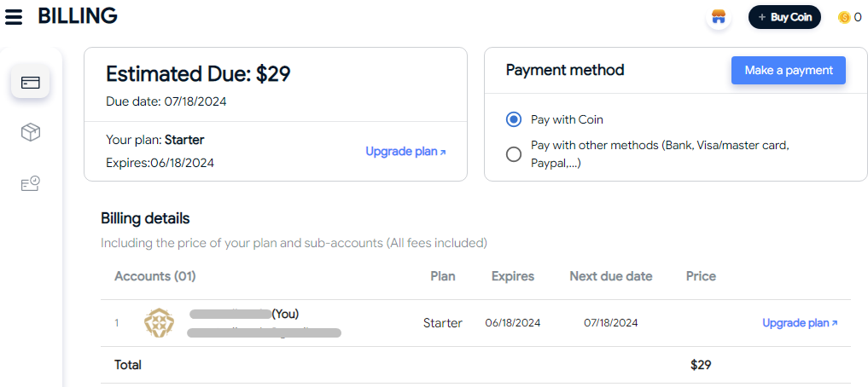Click the BILLING page title
868x387 pixels.
click(78, 16)
